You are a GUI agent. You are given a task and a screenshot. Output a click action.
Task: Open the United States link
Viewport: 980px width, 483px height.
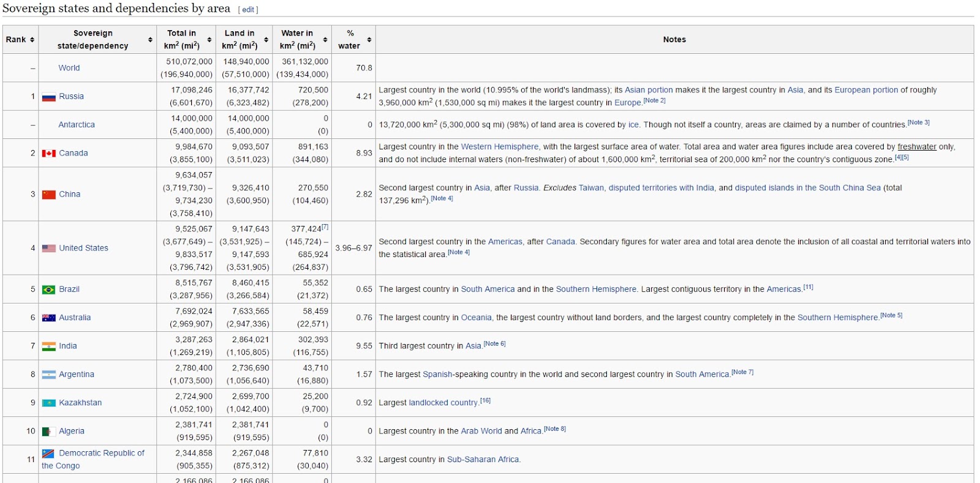point(84,248)
